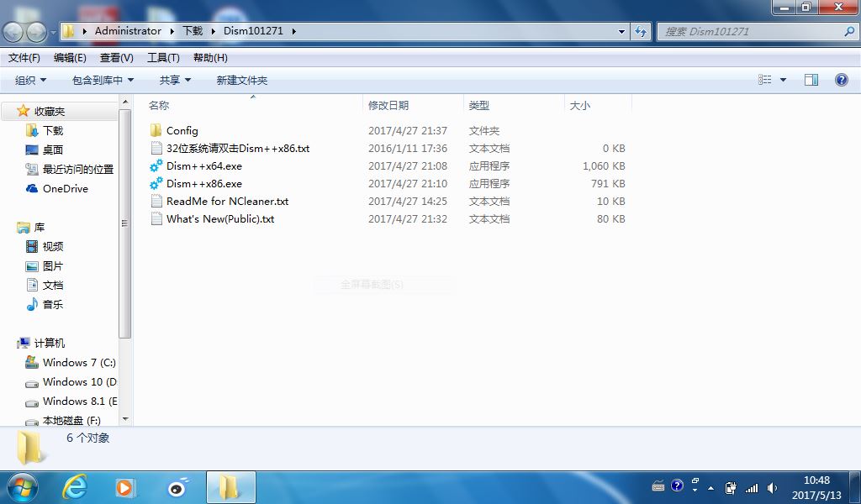Click the search magnifier icon
This screenshot has width=861, height=504.
[x=849, y=31]
